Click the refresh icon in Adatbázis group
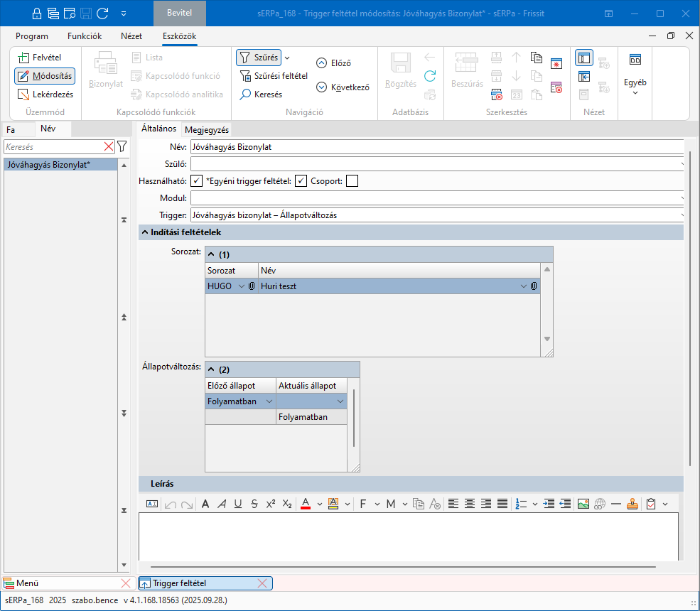The height and width of the screenshot is (611, 700). (430, 76)
